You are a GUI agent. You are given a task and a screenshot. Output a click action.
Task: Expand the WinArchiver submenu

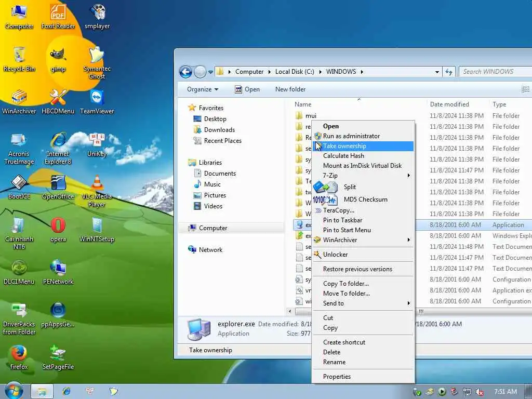point(408,240)
